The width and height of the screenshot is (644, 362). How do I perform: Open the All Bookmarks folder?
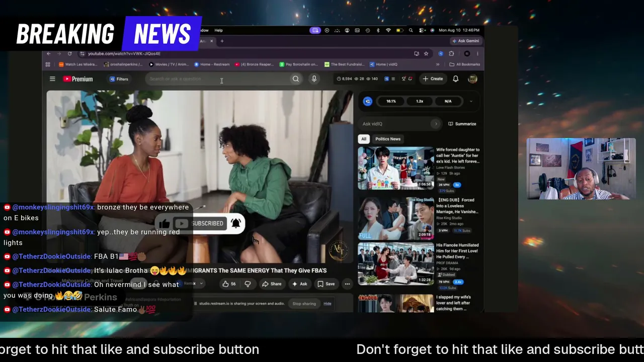coord(464,64)
